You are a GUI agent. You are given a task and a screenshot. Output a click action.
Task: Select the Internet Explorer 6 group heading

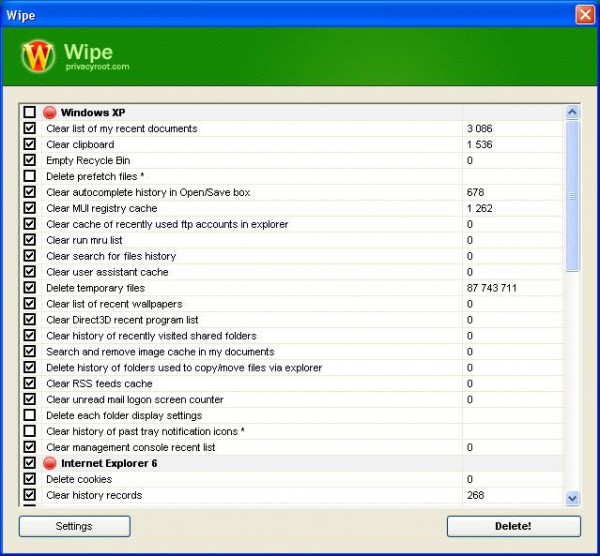click(109, 463)
